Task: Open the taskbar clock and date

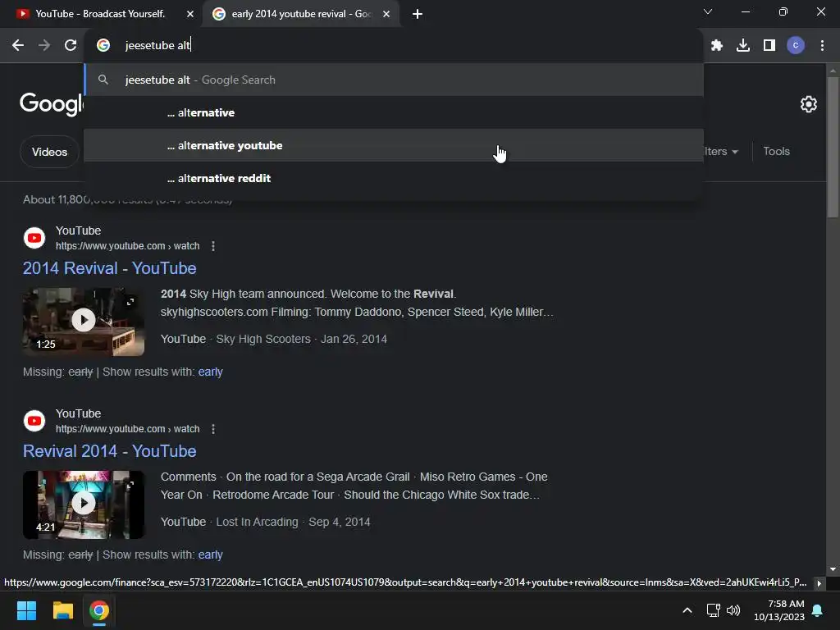Action: (x=779, y=610)
